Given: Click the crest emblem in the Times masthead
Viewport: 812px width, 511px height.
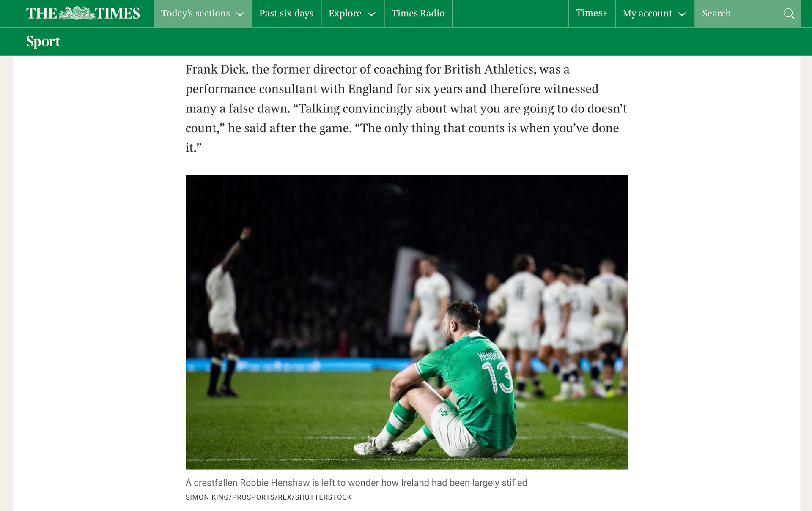Looking at the screenshot, I should [x=77, y=13].
